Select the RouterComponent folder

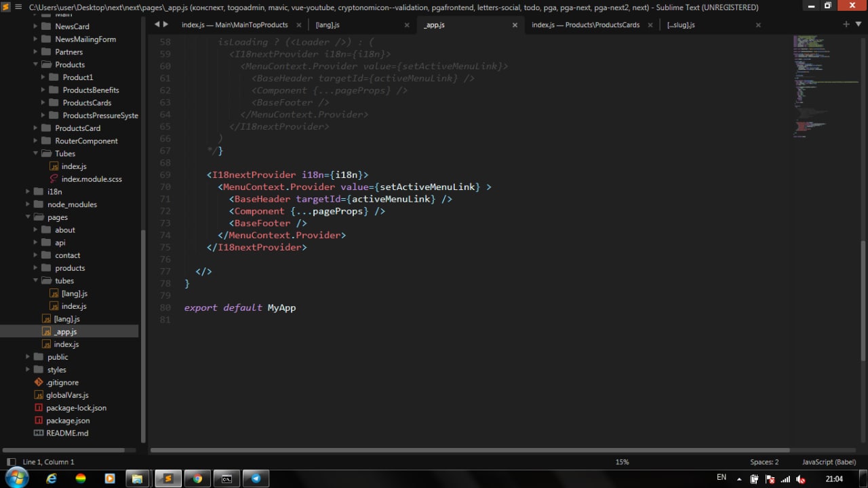pos(86,141)
